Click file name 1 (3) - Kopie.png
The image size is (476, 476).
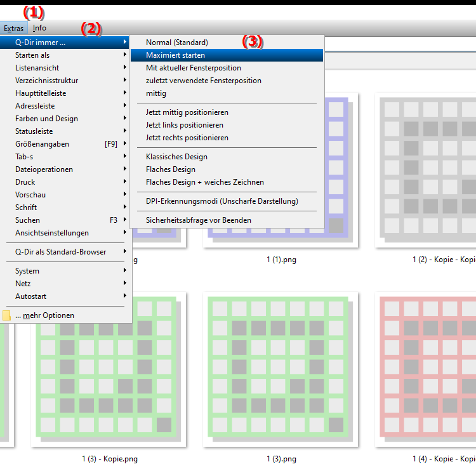coord(110,459)
